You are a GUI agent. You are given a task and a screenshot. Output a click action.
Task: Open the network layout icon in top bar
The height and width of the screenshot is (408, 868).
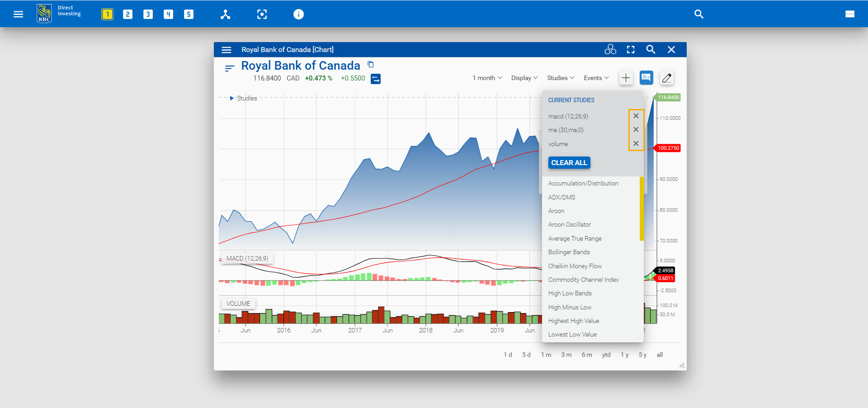(x=225, y=14)
